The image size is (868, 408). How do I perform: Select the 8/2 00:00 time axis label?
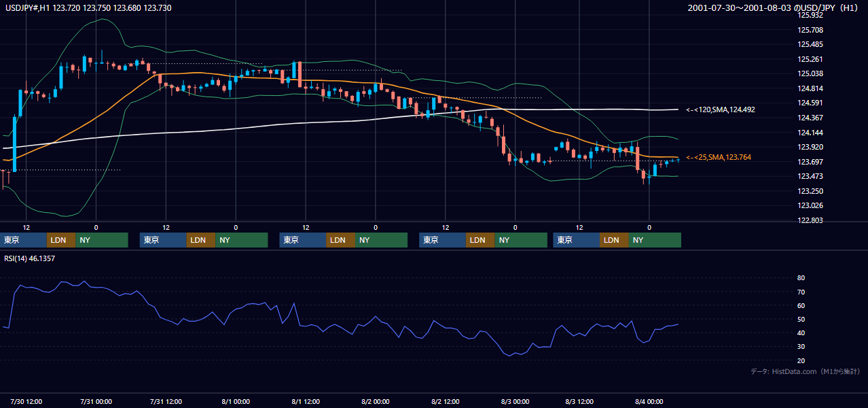[376, 401]
